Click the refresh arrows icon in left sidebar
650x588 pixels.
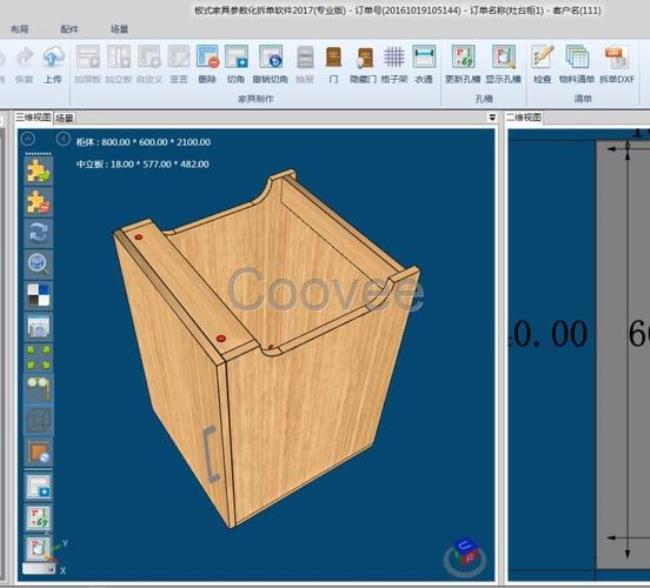click(39, 233)
